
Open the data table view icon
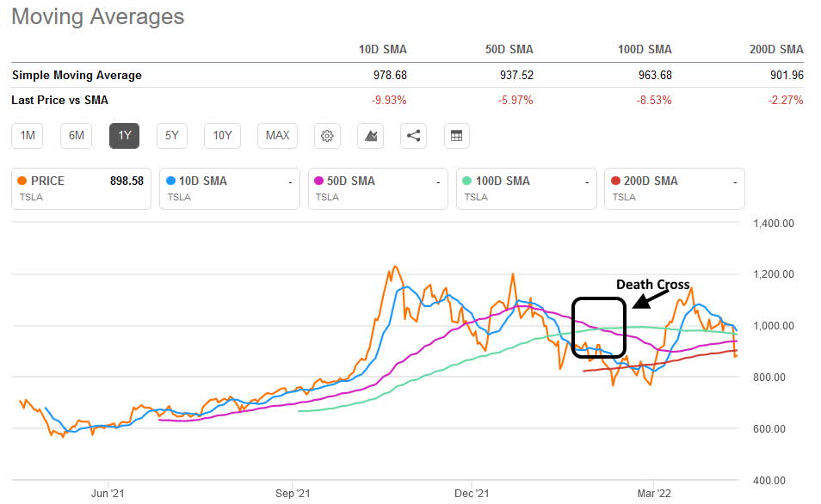(x=456, y=135)
